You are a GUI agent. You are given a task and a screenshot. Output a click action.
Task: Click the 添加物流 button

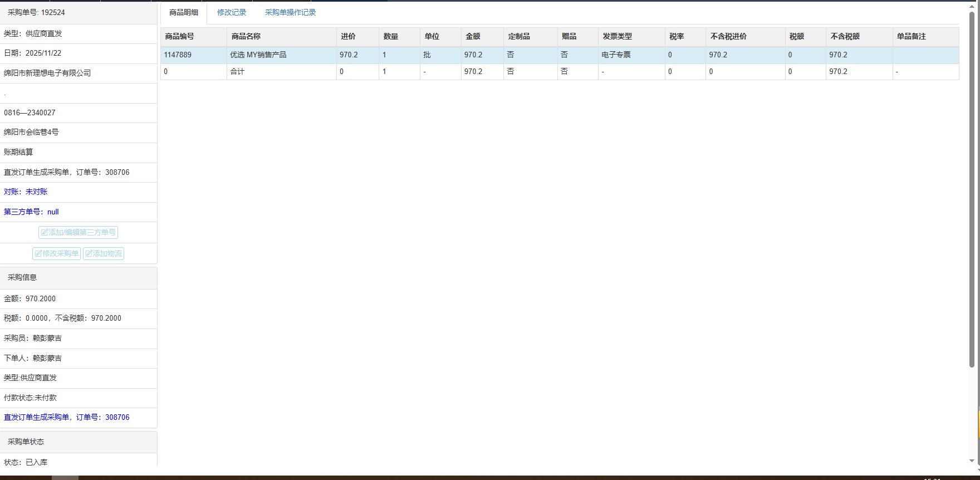coord(104,253)
